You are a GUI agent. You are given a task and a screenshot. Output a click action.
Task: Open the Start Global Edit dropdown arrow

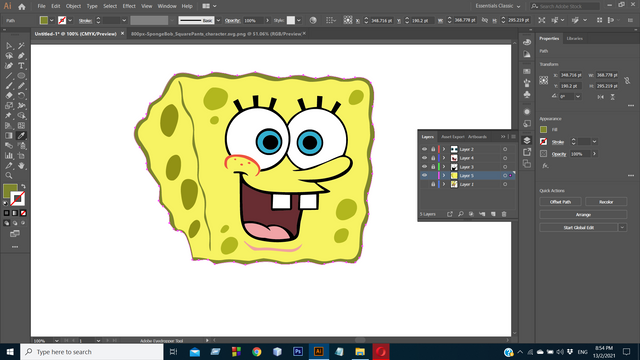tap(622, 227)
